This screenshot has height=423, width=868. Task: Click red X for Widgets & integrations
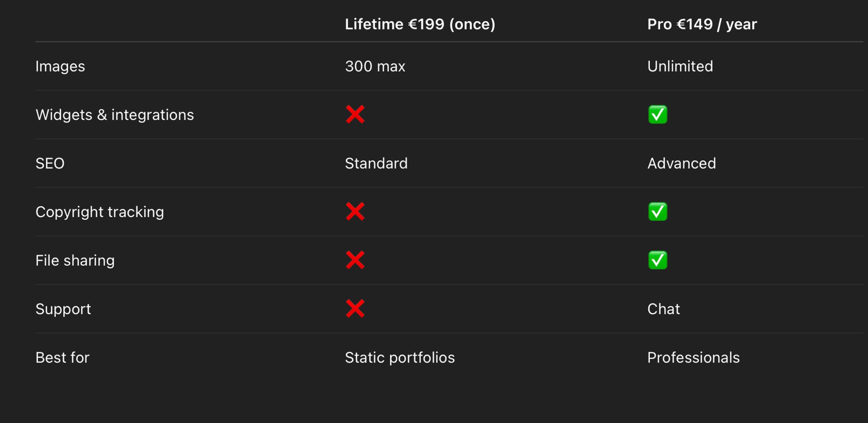(355, 114)
